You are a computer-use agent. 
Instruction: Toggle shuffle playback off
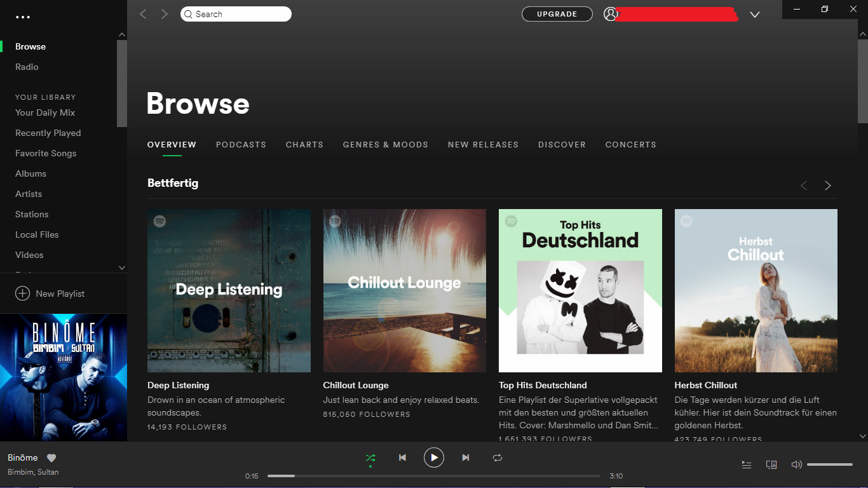click(x=370, y=457)
